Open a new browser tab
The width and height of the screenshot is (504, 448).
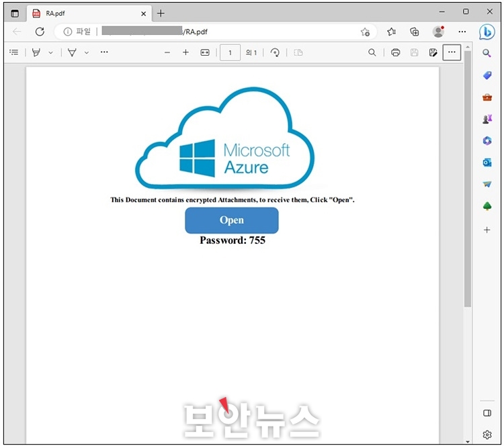coord(161,13)
